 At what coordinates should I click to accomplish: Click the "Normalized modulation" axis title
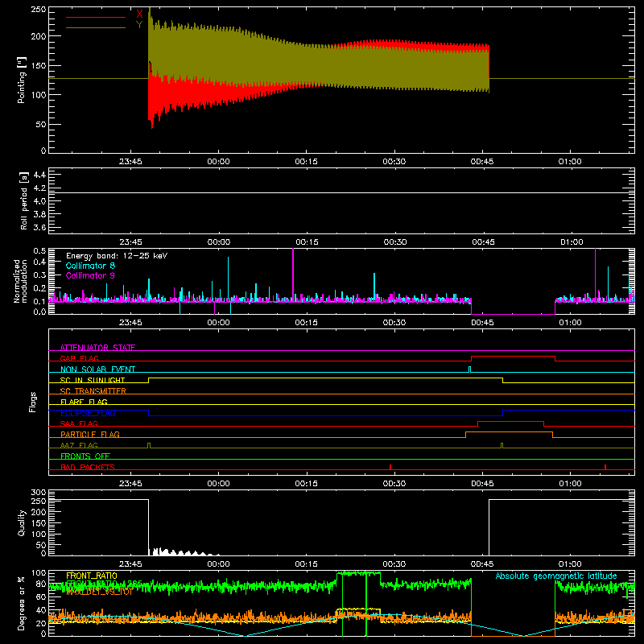click(20, 281)
